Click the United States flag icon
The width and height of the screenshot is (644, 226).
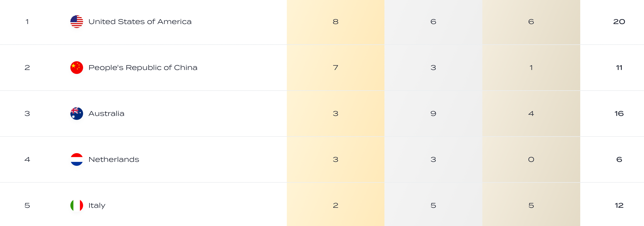click(x=77, y=22)
